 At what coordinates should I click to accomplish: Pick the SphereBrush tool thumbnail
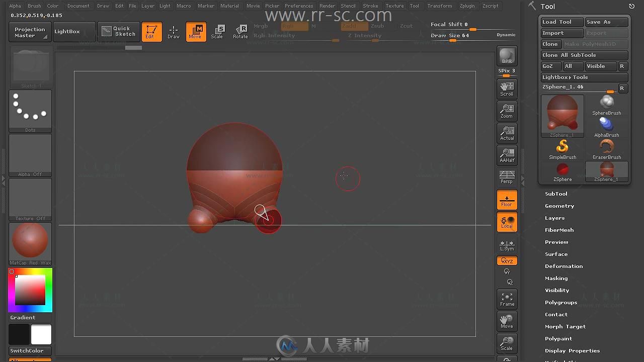click(x=607, y=105)
